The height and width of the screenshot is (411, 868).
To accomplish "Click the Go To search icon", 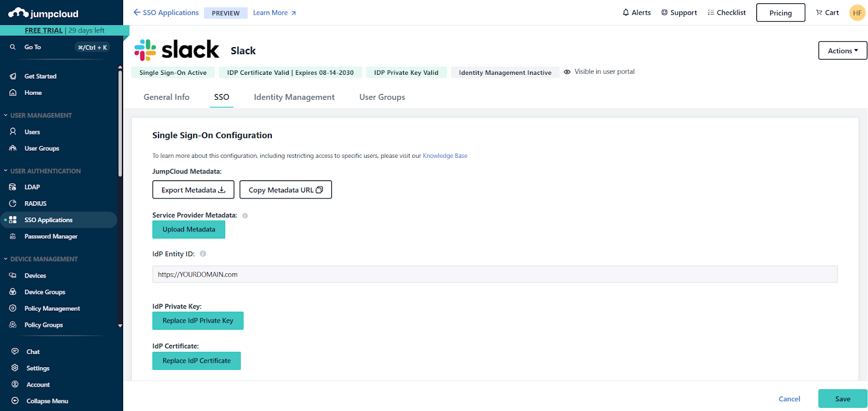I will coord(12,47).
